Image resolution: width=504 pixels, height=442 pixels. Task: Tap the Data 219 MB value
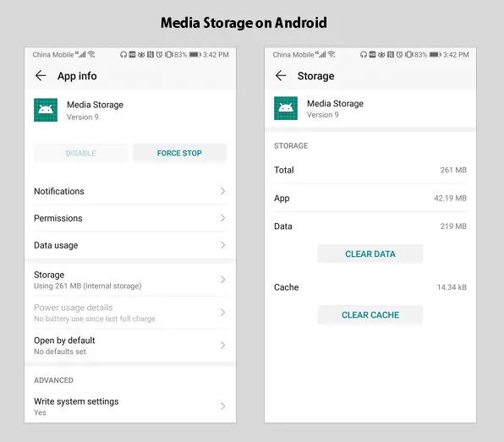click(x=453, y=226)
